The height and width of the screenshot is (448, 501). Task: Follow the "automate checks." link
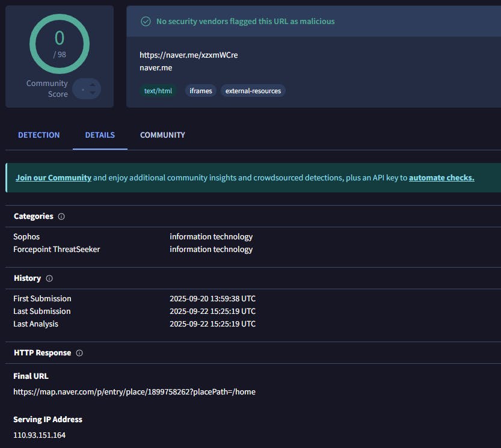point(441,178)
